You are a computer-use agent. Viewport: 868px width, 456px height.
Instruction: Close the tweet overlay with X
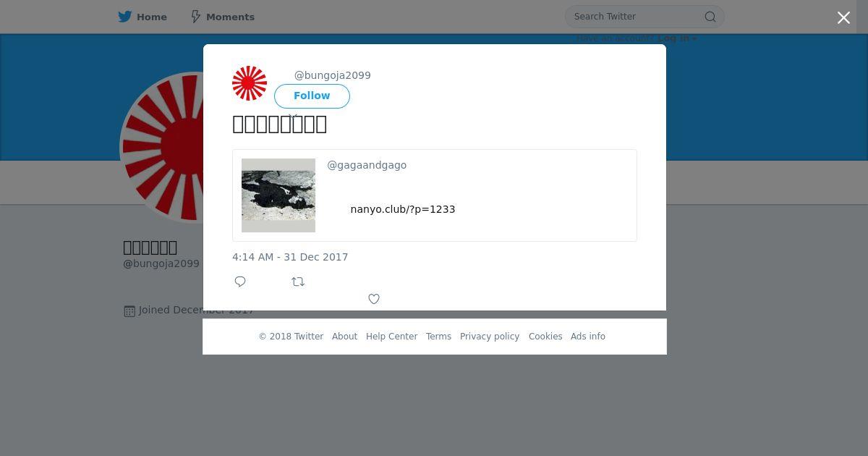pyautogui.click(x=843, y=17)
